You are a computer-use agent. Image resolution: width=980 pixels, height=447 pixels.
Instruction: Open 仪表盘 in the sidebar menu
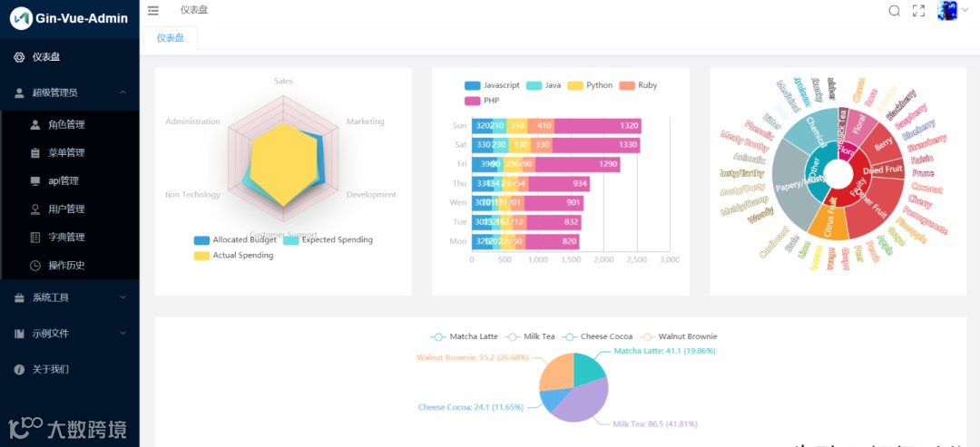coord(69,57)
